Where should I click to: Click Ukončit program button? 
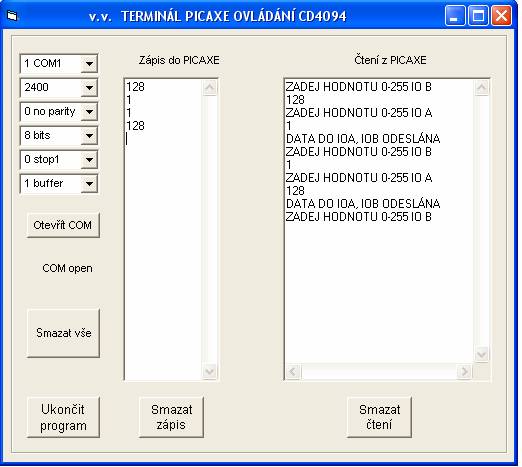coord(63,417)
